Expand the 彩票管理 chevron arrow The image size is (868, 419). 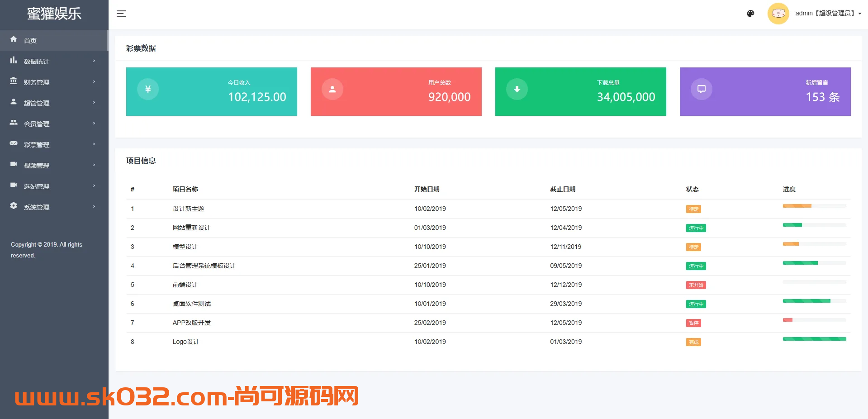coord(94,144)
